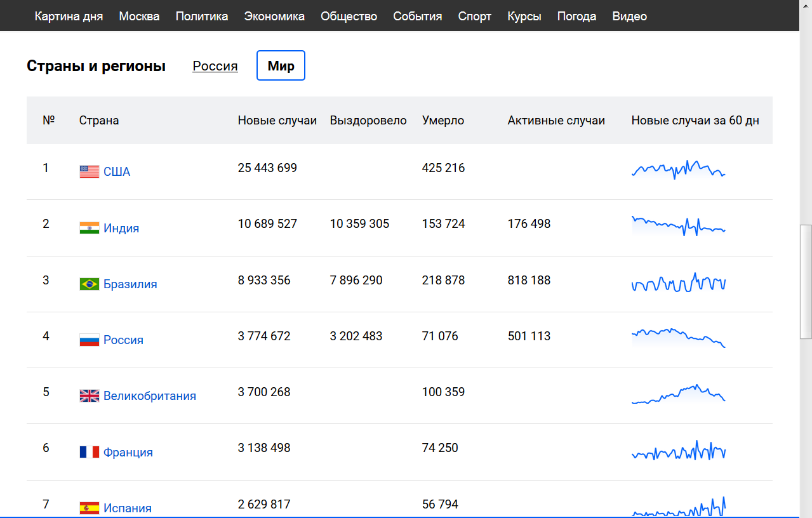Click the Russia flag icon
Viewport: 812px width, 518px height.
(x=90, y=340)
